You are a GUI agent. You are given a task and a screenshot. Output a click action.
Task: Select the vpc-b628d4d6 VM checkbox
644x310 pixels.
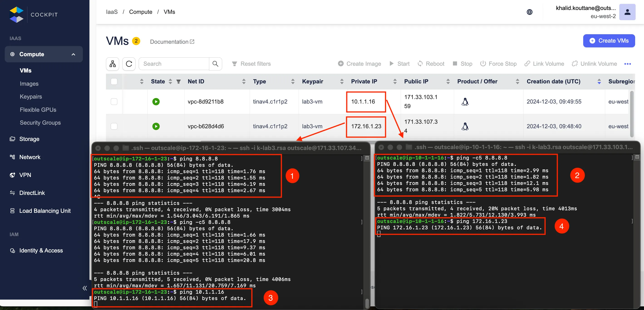pos(114,126)
